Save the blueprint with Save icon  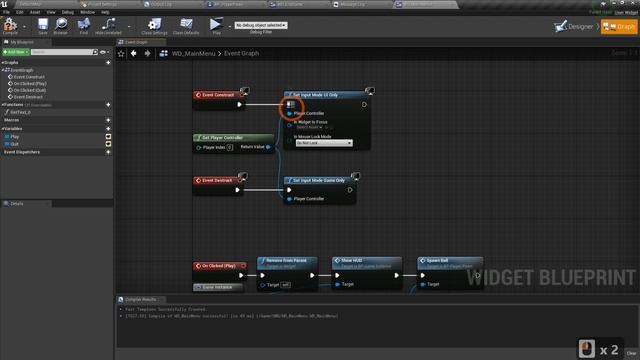pos(43,26)
